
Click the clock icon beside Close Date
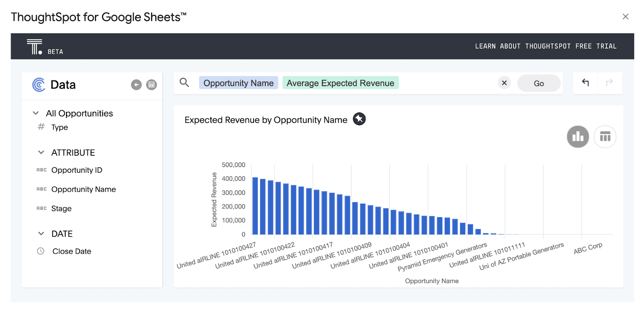point(41,251)
